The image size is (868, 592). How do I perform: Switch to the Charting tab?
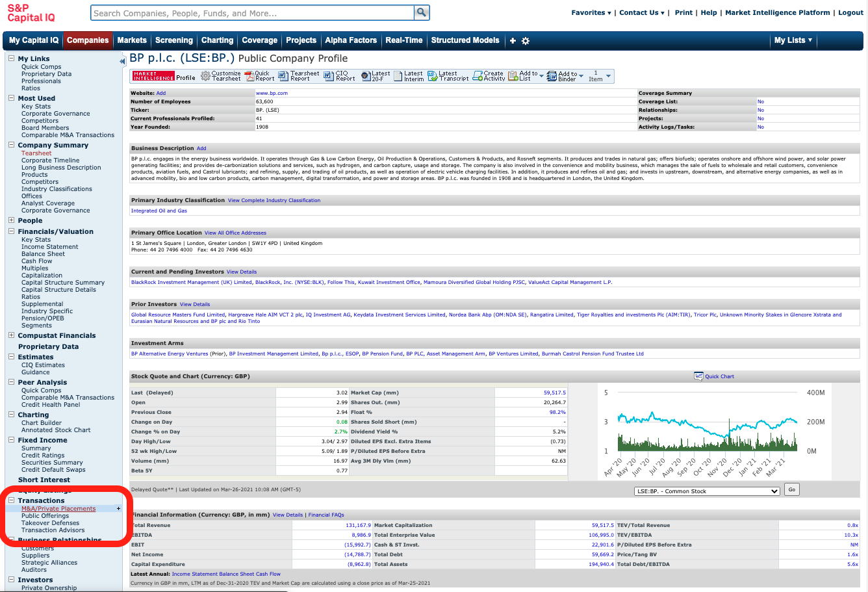[x=217, y=40]
